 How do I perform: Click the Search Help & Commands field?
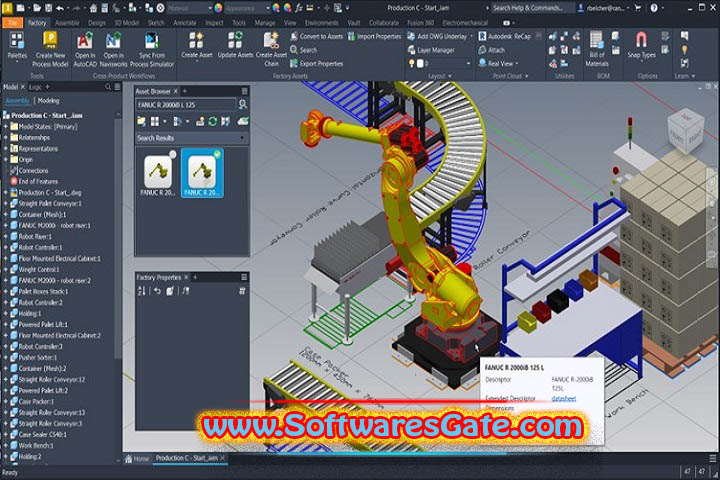(x=532, y=8)
